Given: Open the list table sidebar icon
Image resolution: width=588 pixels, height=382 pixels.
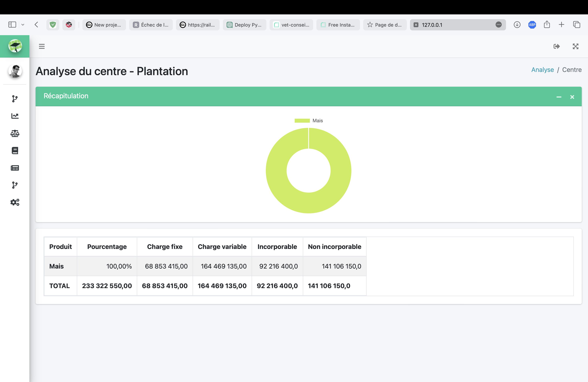Looking at the screenshot, I should 15,168.
